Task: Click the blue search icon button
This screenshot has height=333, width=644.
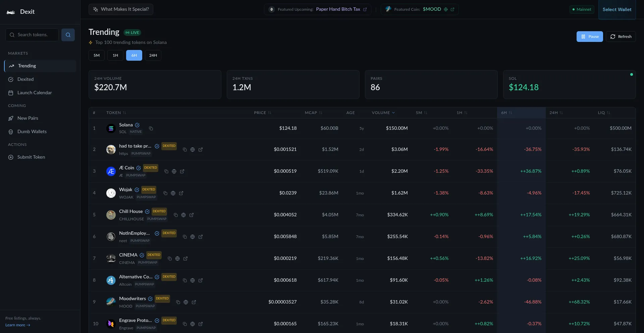Action: coord(68,35)
